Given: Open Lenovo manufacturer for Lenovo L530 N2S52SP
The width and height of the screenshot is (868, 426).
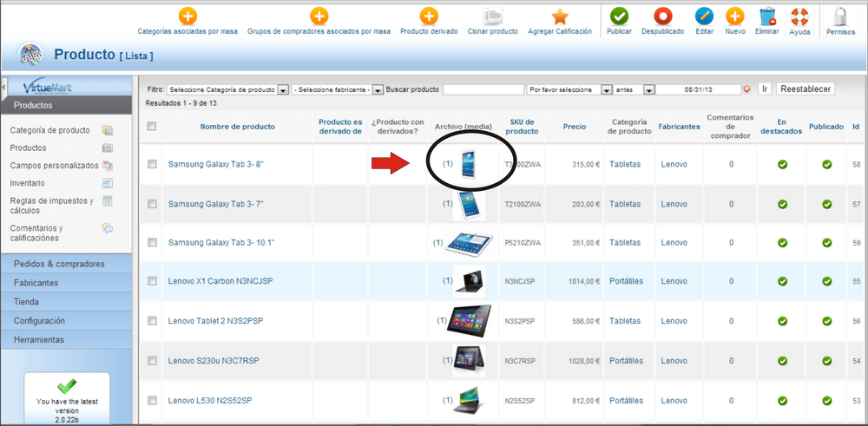Looking at the screenshot, I should point(674,401).
